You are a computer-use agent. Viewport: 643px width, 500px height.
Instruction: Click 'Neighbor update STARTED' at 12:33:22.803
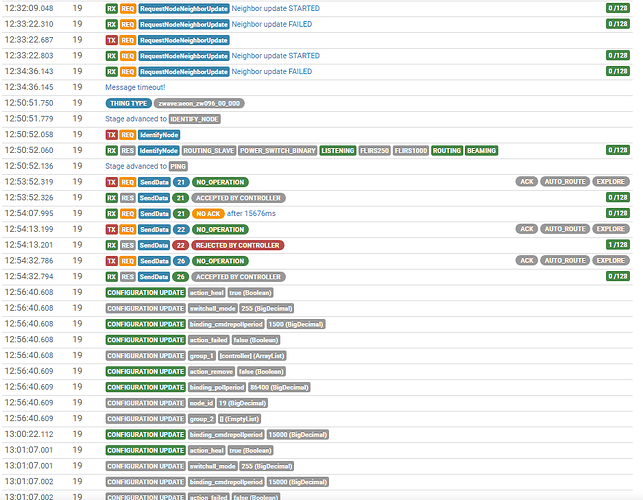click(x=276, y=56)
